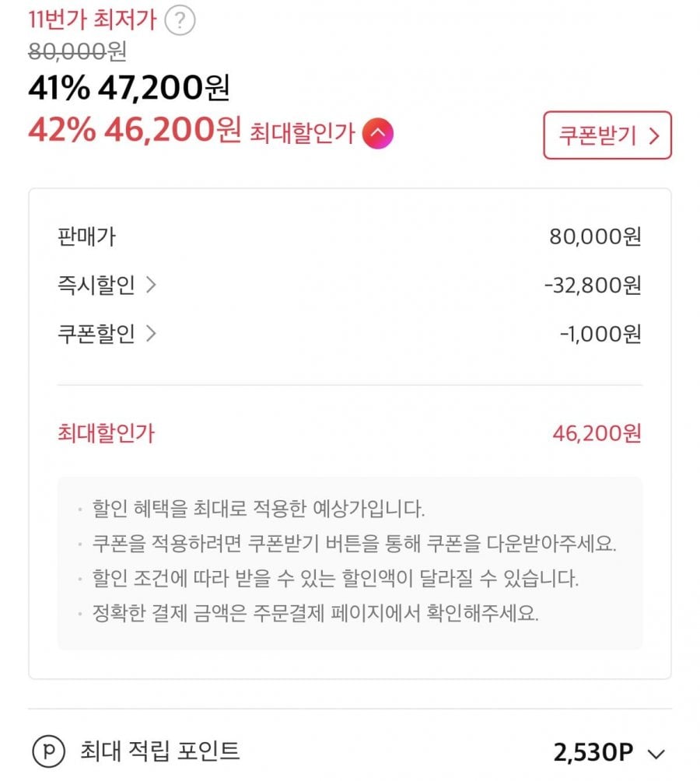Click the 최대 적립 포인트 label
The width and height of the screenshot is (700, 781).
tap(159, 751)
